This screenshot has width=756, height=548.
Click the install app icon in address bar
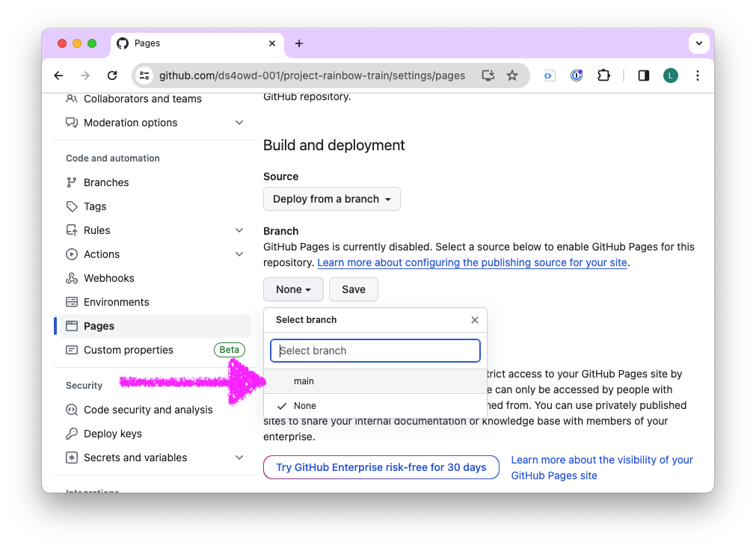[488, 76]
